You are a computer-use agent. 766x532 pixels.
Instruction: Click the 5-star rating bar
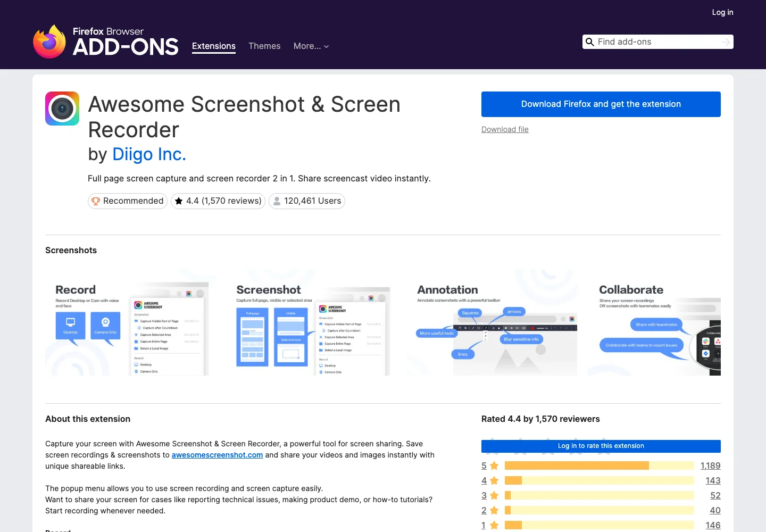click(x=600, y=465)
